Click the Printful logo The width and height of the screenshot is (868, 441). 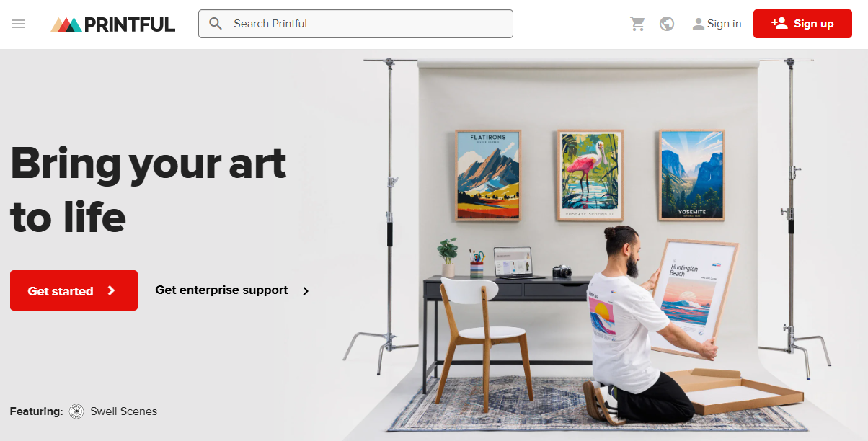click(x=113, y=24)
